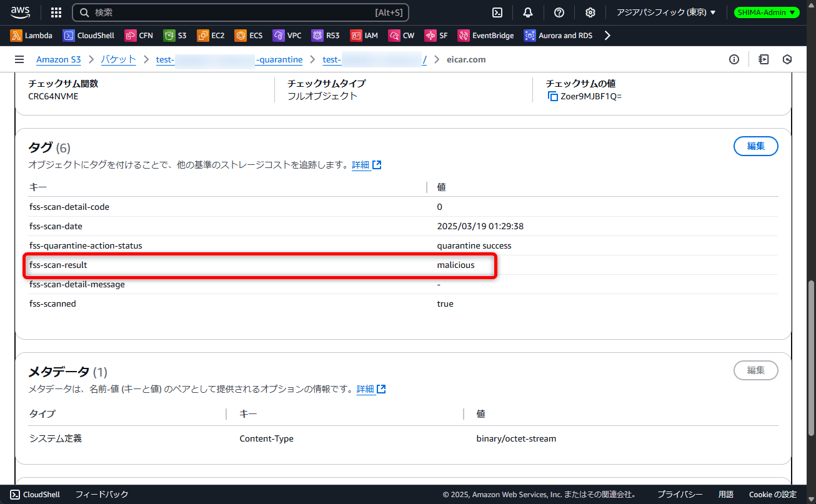Open SF shortcut in favorites bar
Screen dimensions: 816x504
click(x=436, y=36)
